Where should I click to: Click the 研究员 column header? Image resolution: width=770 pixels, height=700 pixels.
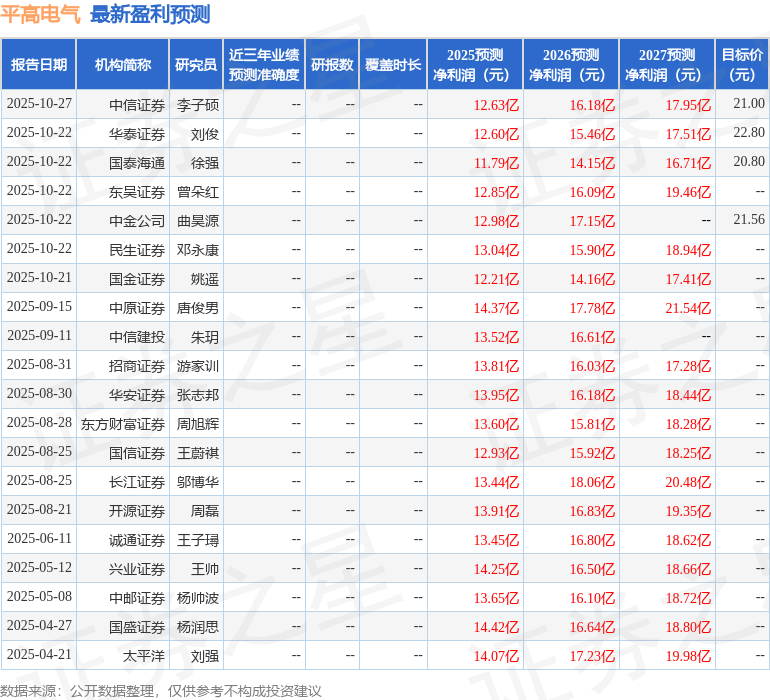195,65
